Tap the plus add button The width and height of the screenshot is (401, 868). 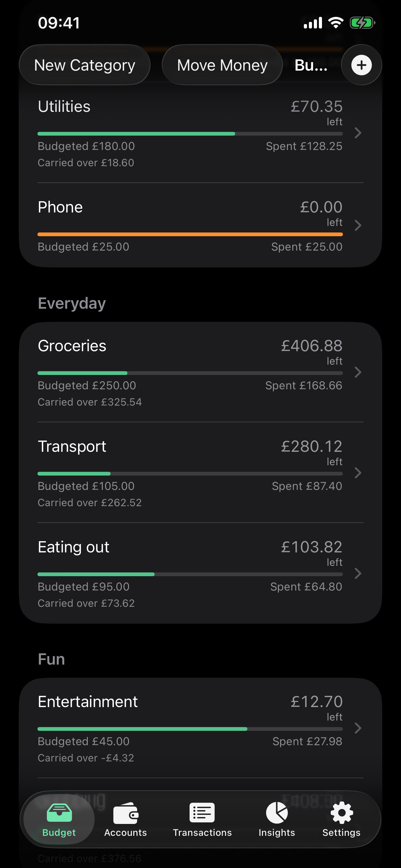pyautogui.click(x=361, y=65)
